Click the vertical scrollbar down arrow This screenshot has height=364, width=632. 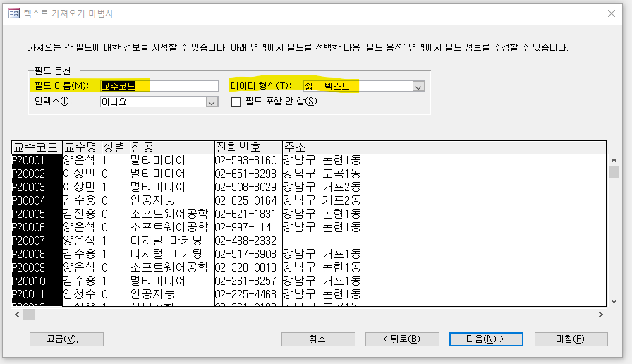coord(614,301)
